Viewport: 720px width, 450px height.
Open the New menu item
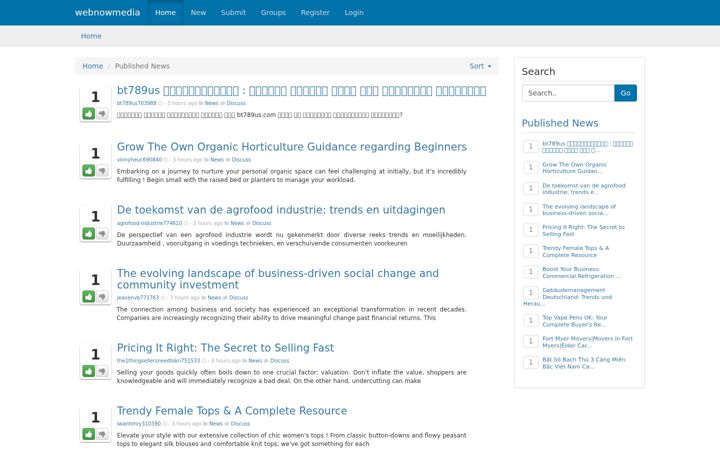tap(198, 12)
